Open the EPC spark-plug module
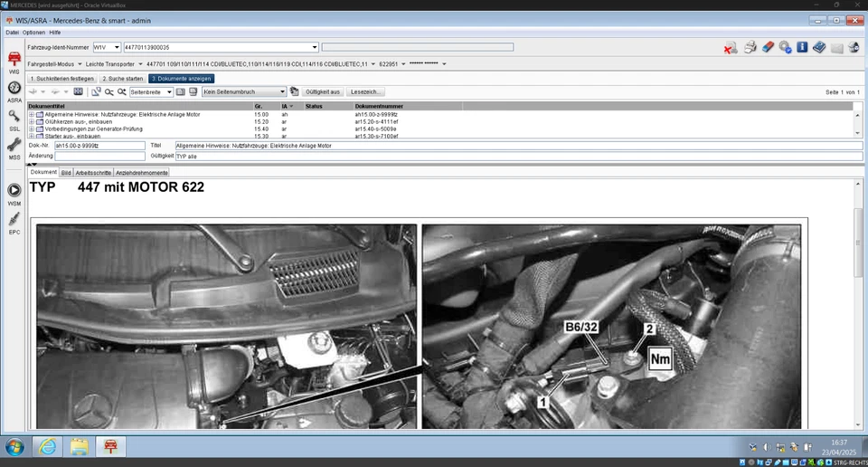Image resolution: width=868 pixels, height=467 pixels. click(14, 224)
